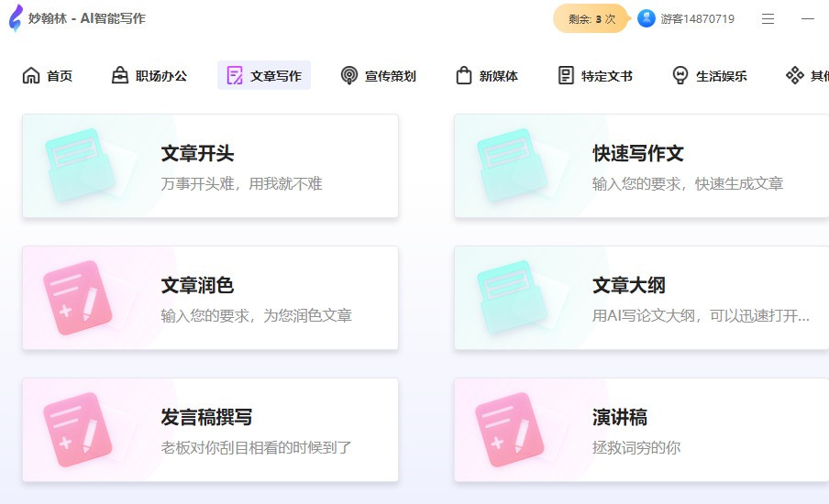The image size is (829, 504).
Task: Select the 文章写作 tab
Action: [x=264, y=75]
